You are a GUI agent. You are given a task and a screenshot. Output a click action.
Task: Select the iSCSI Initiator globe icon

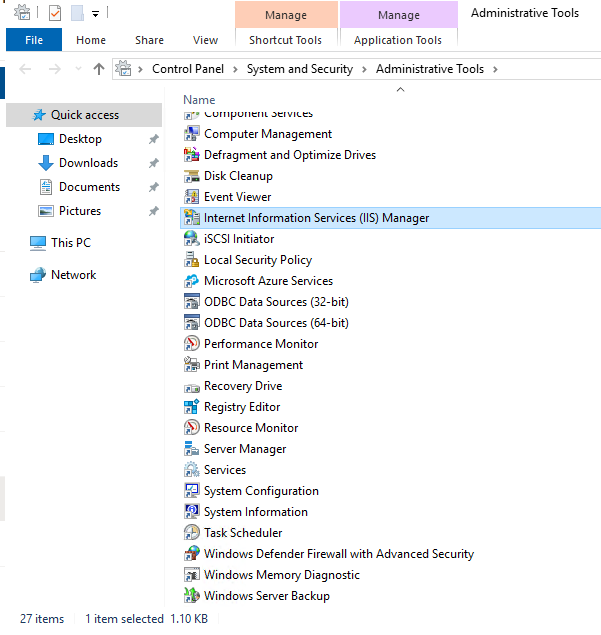tap(192, 239)
